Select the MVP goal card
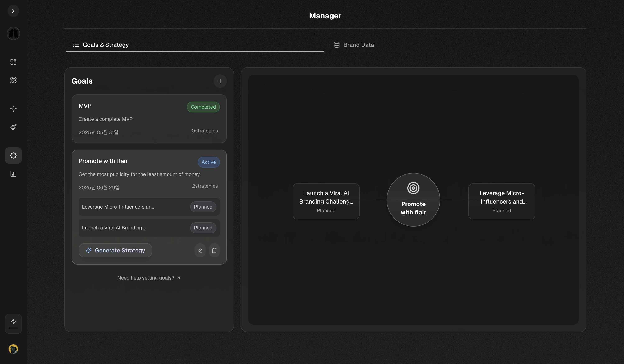 click(149, 119)
